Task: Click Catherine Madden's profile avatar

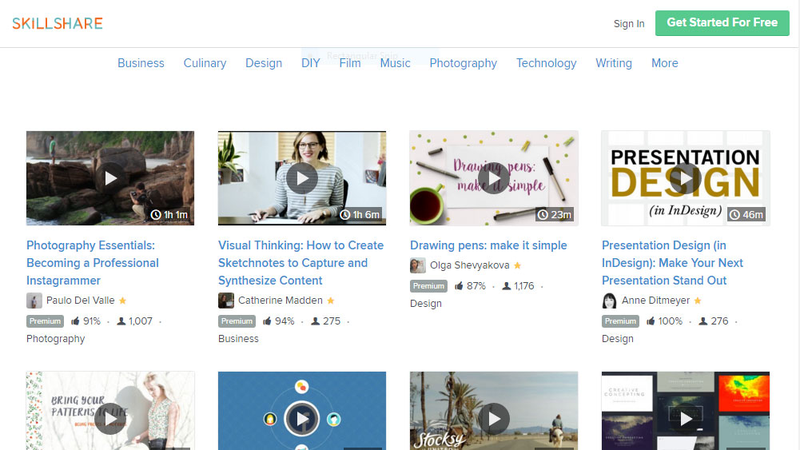Action: (x=226, y=301)
